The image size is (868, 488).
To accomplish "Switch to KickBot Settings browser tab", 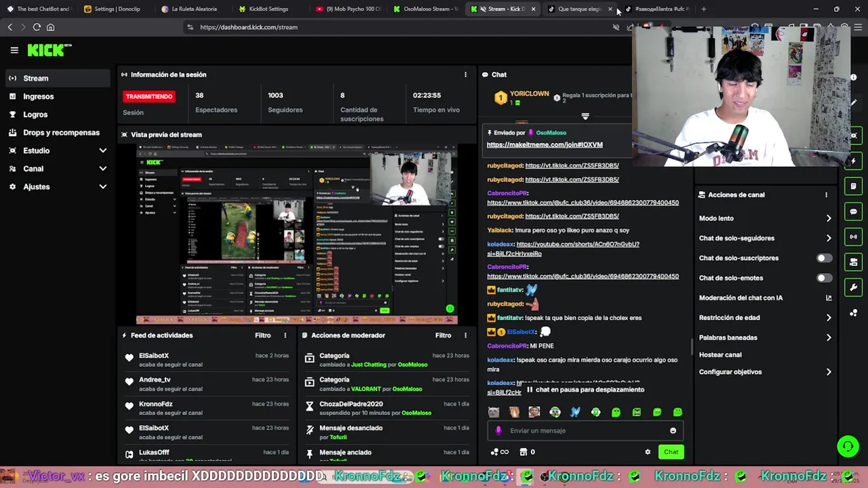I will [x=268, y=9].
